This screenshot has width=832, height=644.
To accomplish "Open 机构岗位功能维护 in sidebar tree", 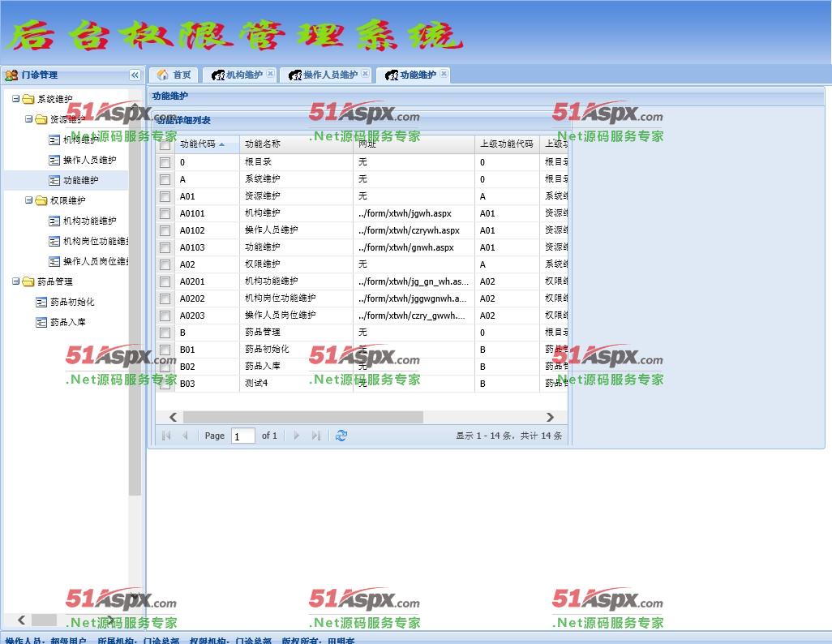I will (x=96, y=241).
